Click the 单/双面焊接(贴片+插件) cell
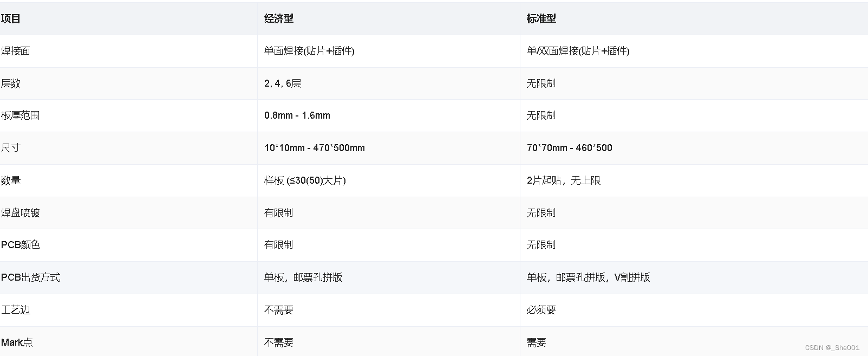The width and height of the screenshot is (868, 356). (x=578, y=51)
